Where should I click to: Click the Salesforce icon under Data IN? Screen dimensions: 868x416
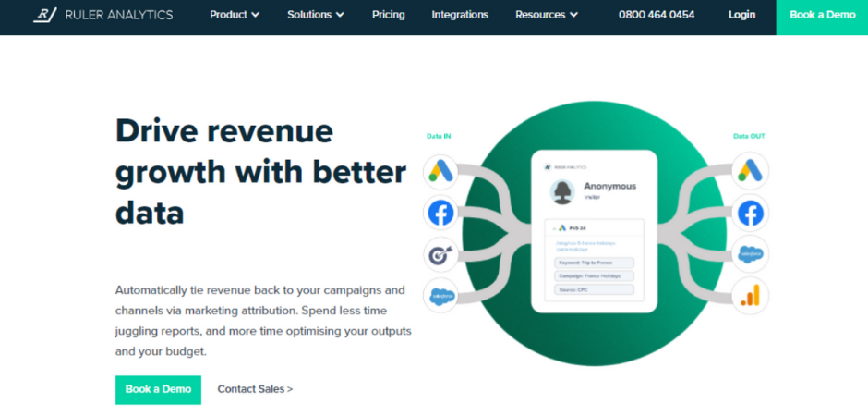coord(441,297)
